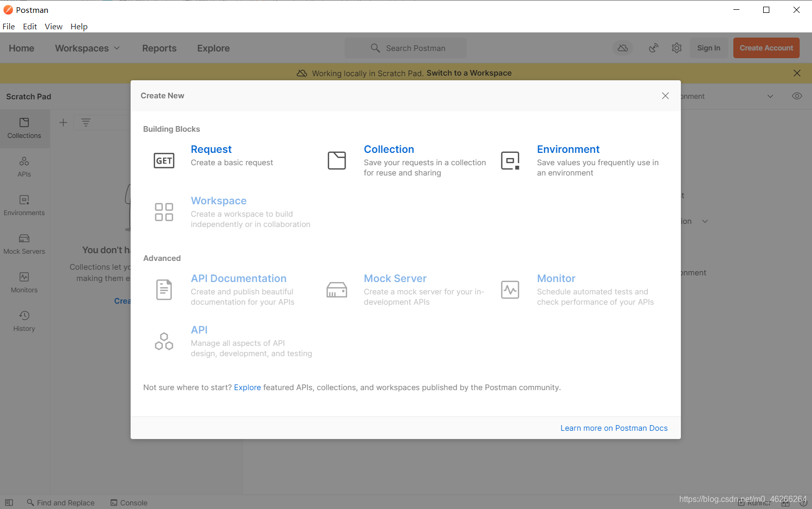
Task: Open Find and Replace
Action: point(61,503)
